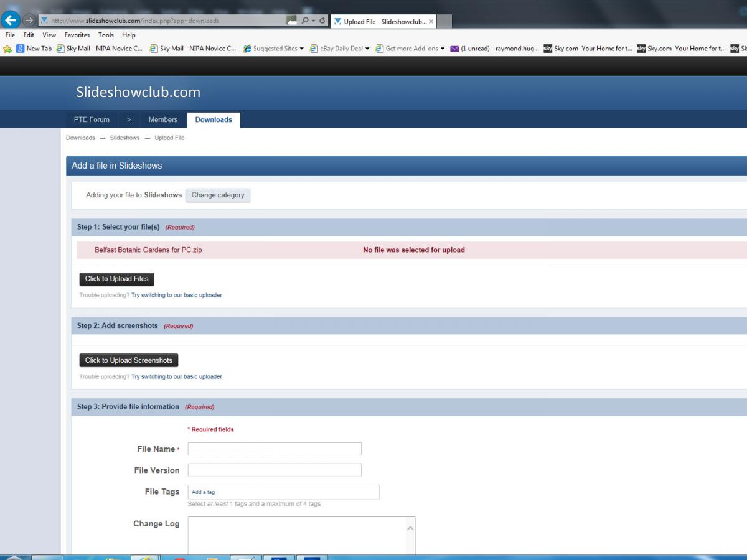Expand the eBay Daily Deal dropdown
747x560 pixels.
point(367,49)
